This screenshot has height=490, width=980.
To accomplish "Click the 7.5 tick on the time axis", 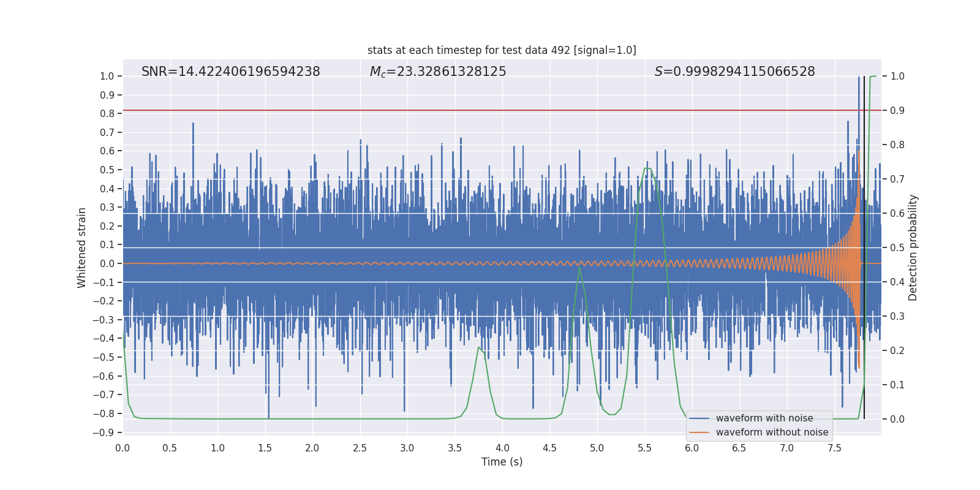I will [834, 448].
